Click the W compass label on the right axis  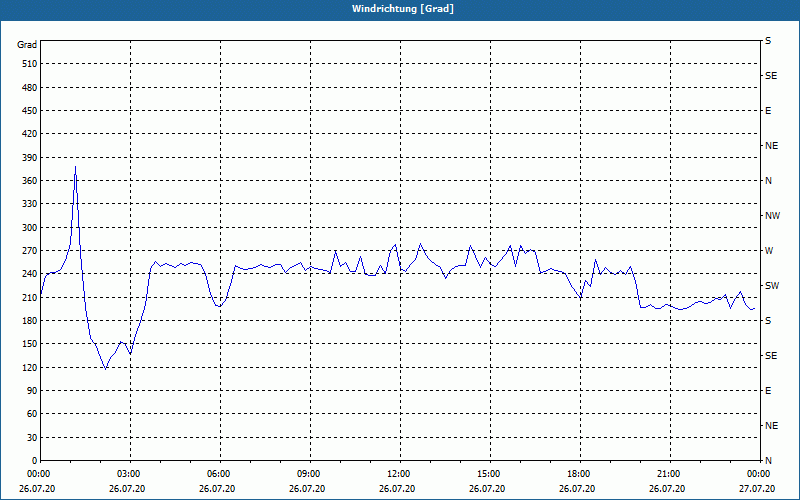769,251
